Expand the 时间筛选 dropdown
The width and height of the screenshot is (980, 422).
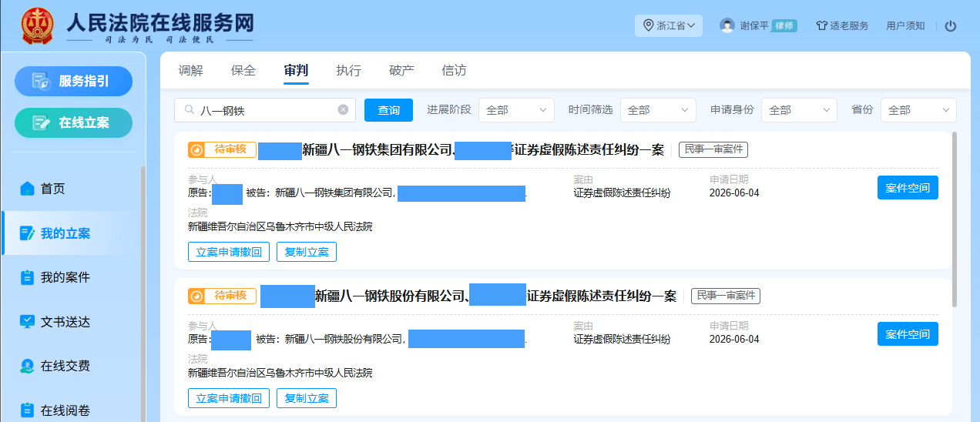pyautogui.click(x=658, y=110)
